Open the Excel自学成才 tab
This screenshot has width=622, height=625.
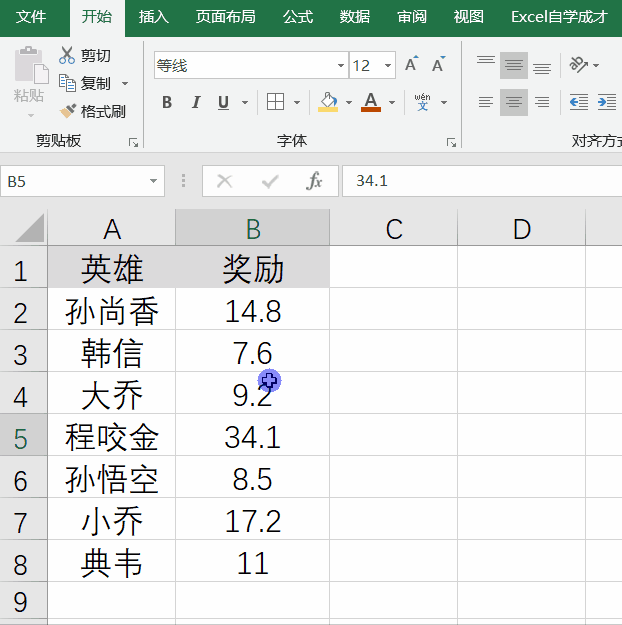[x=559, y=17]
